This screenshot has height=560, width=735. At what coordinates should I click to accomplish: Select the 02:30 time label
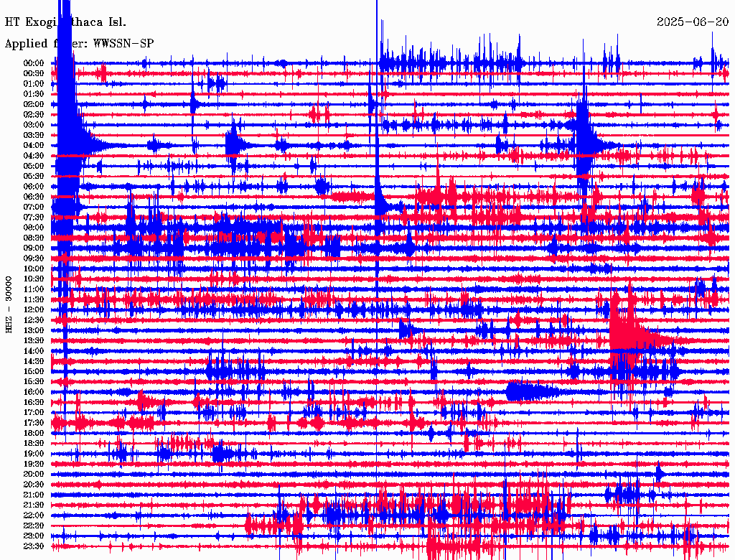click(34, 114)
